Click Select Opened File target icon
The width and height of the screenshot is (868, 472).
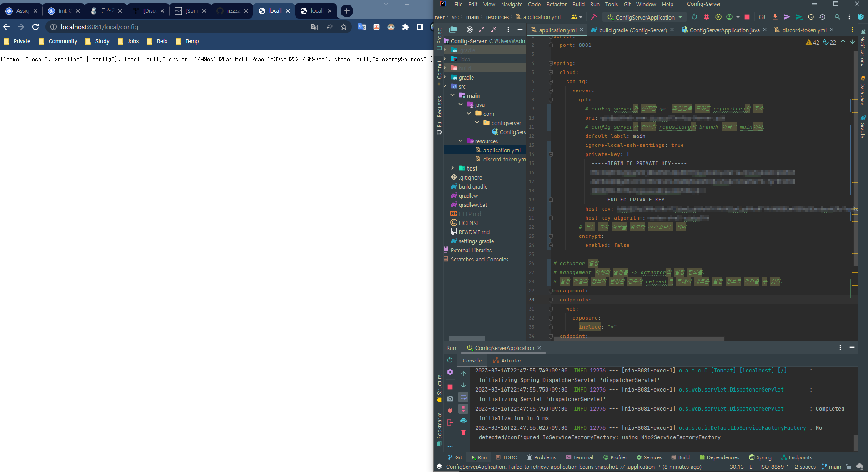tap(470, 30)
